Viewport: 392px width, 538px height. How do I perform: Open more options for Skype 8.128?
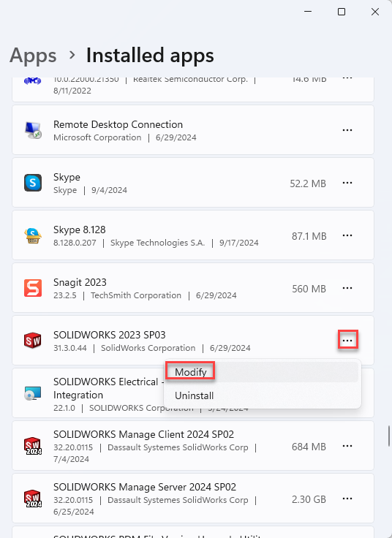point(347,235)
